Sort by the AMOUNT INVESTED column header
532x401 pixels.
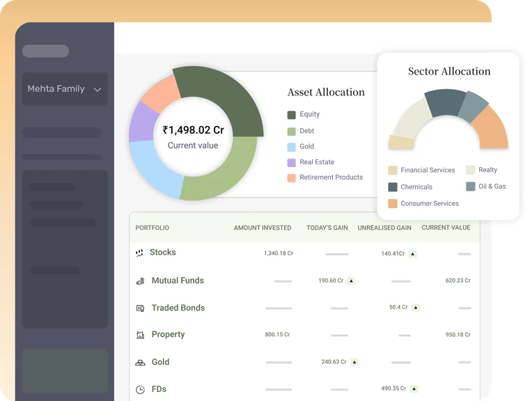263,228
